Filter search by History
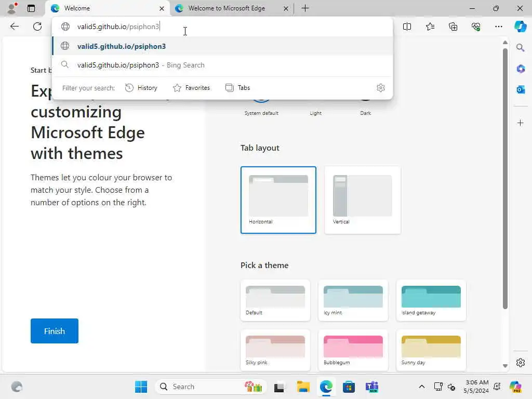 (x=141, y=88)
